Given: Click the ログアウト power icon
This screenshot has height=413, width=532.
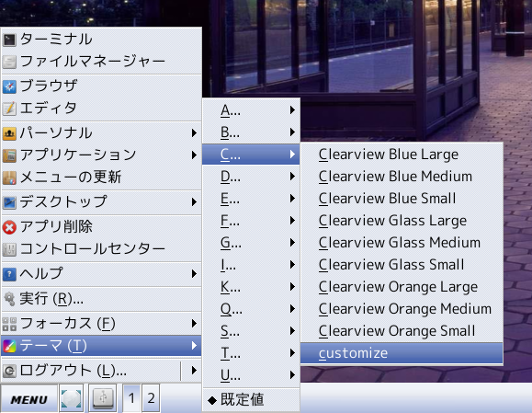Looking at the screenshot, I should coord(9,371).
